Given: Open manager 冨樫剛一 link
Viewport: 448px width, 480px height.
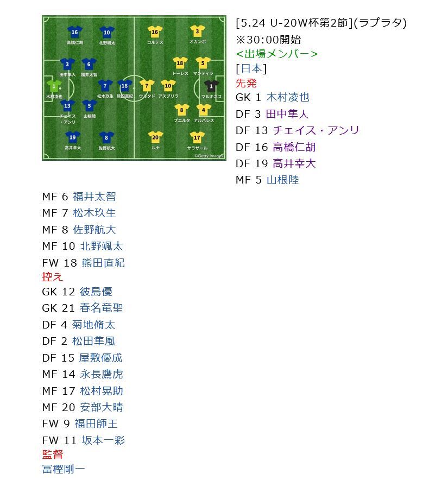Looking at the screenshot, I should tap(64, 469).
